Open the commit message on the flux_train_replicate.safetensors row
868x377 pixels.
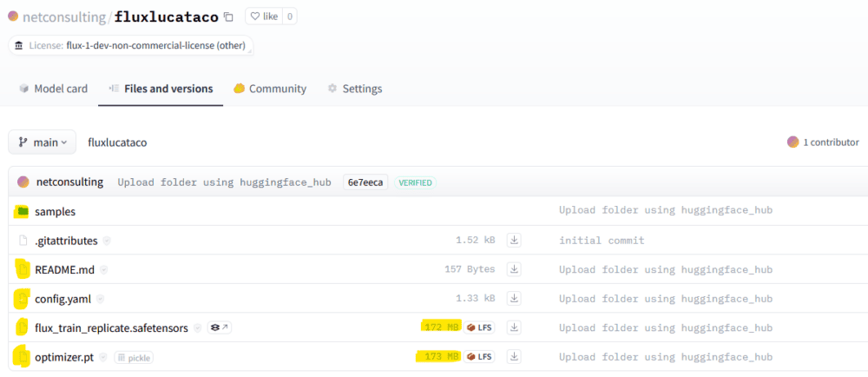click(x=666, y=327)
